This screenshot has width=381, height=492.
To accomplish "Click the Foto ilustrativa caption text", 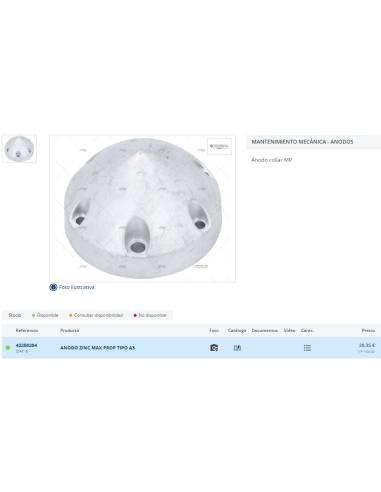I will click(76, 287).
